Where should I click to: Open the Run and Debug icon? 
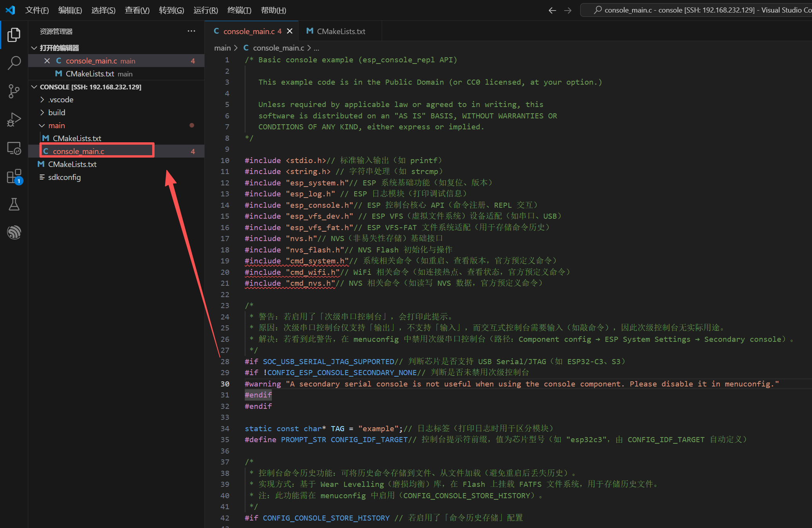14,120
